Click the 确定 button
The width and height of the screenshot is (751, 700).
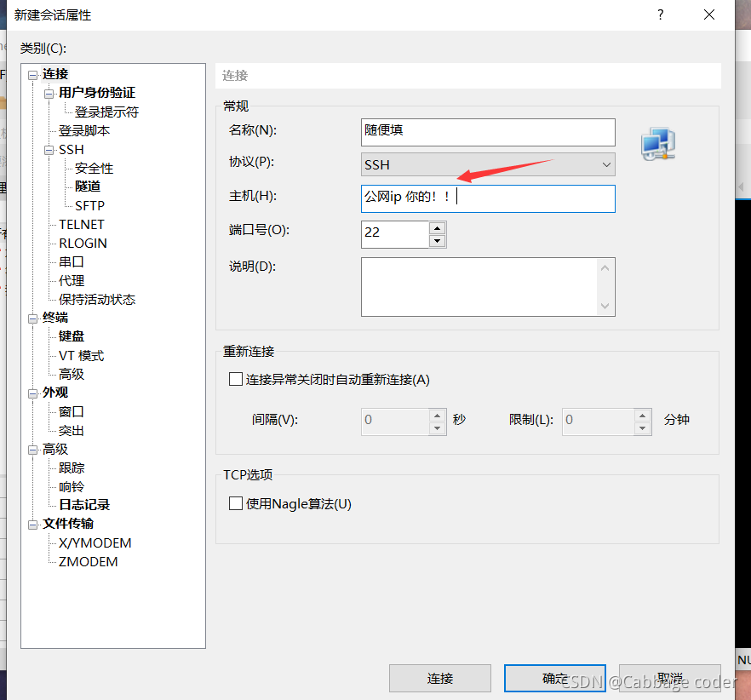pos(555,678)
